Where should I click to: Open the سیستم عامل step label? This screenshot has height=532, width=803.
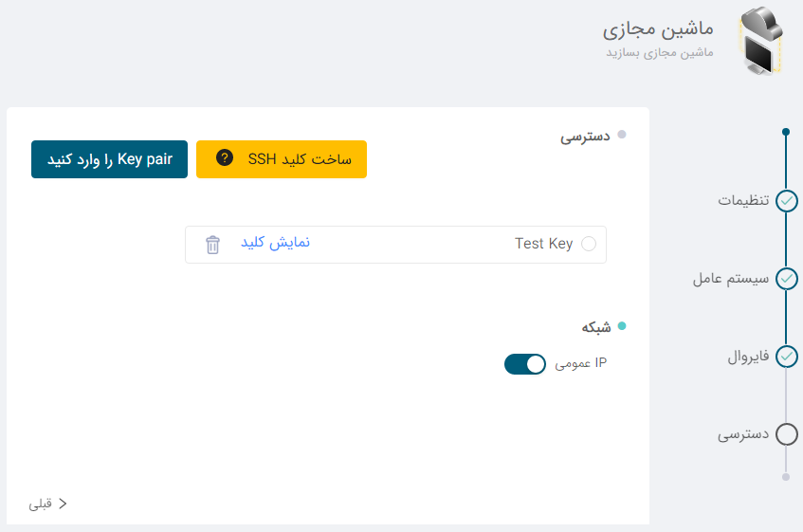[x=731, y=279]
